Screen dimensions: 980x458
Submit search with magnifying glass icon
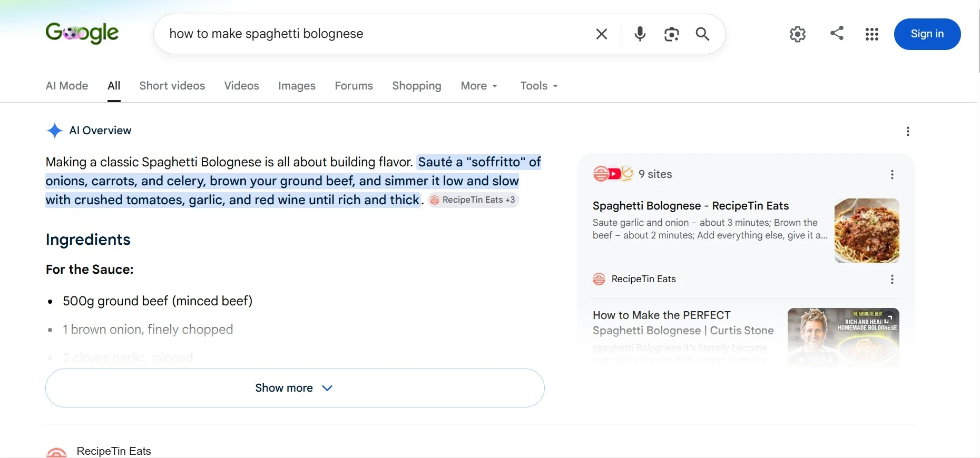point(702,34)
